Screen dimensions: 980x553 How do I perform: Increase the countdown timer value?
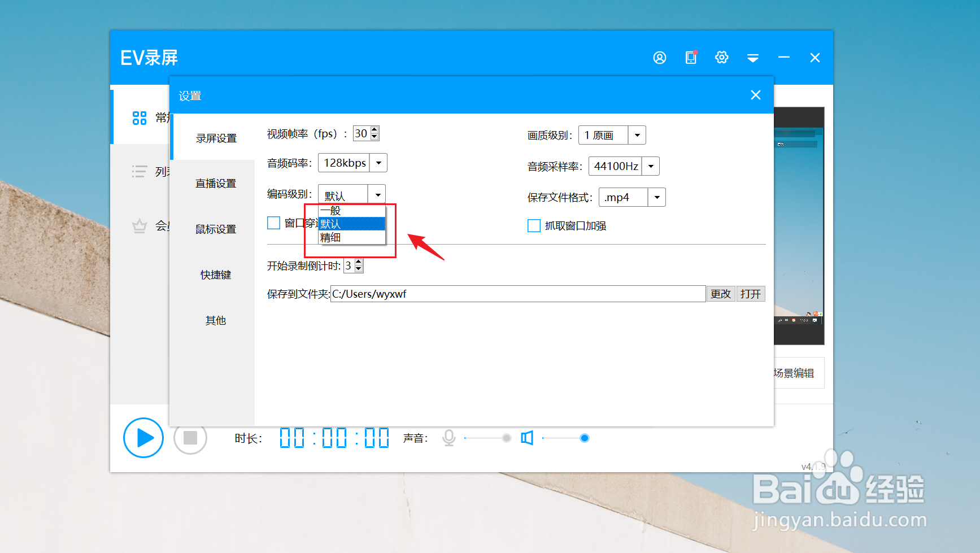pyautogui.click(x=359, y=262)
